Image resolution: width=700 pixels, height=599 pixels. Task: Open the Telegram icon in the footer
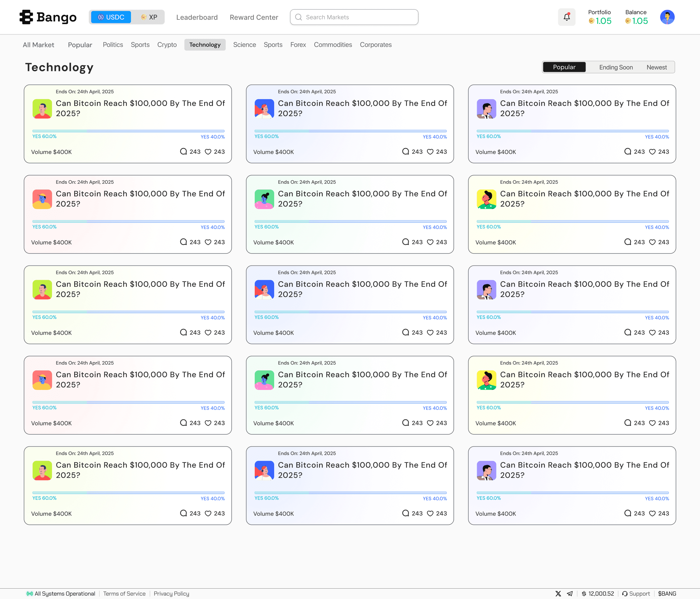click(x=570, y=593)
